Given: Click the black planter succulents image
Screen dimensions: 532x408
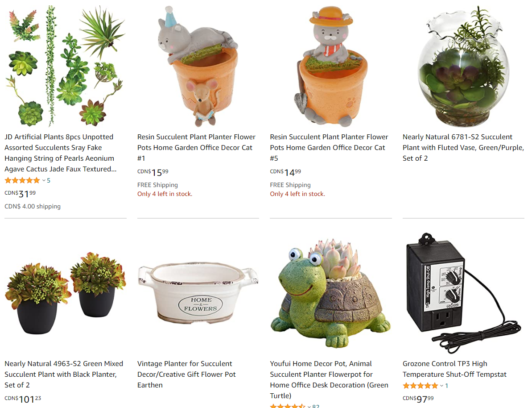Looking at the screenshot, I should (66, 293).
